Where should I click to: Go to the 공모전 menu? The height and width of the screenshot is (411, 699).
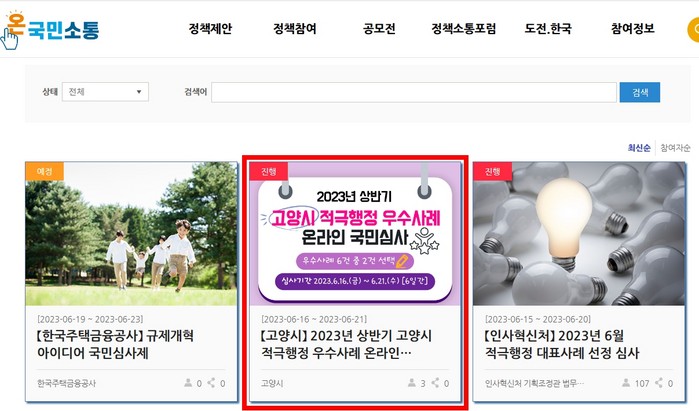(x=379, y=29)
